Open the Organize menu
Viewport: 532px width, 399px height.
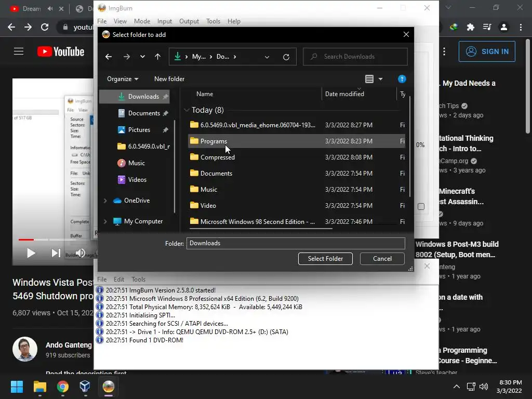(123, 79)
